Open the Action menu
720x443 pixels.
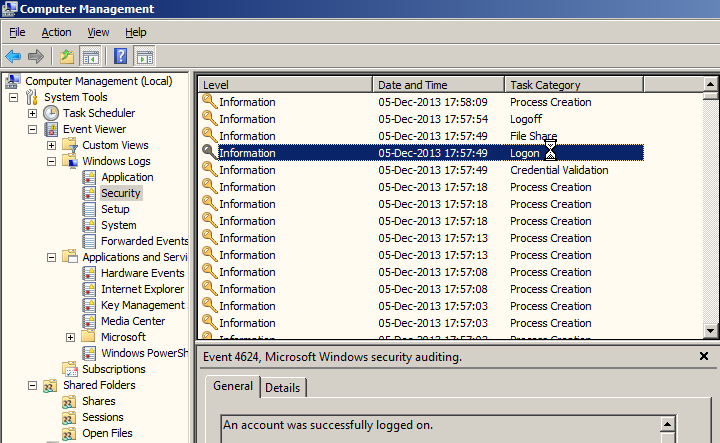click(x=56, y=32)
